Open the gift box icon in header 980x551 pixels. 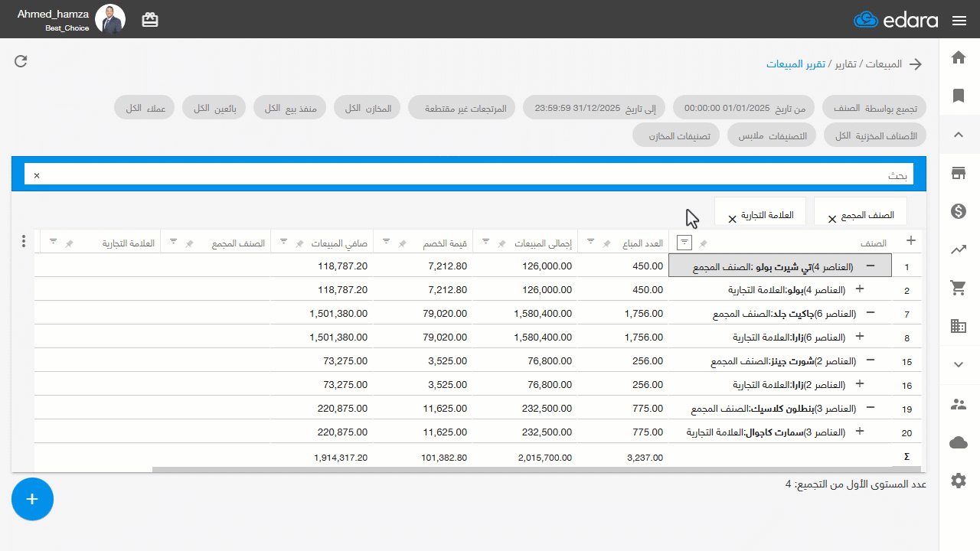click(x=150, y=20)
